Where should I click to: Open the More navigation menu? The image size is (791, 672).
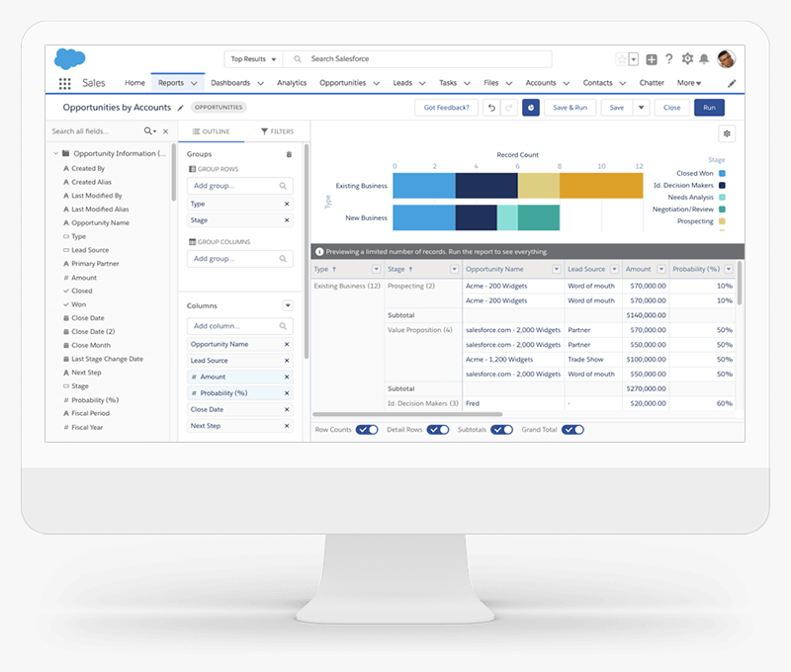[x=689, y=83]
